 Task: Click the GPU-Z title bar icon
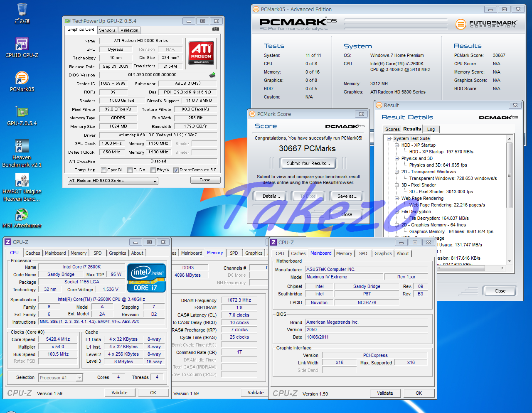(x=68, y=21)
